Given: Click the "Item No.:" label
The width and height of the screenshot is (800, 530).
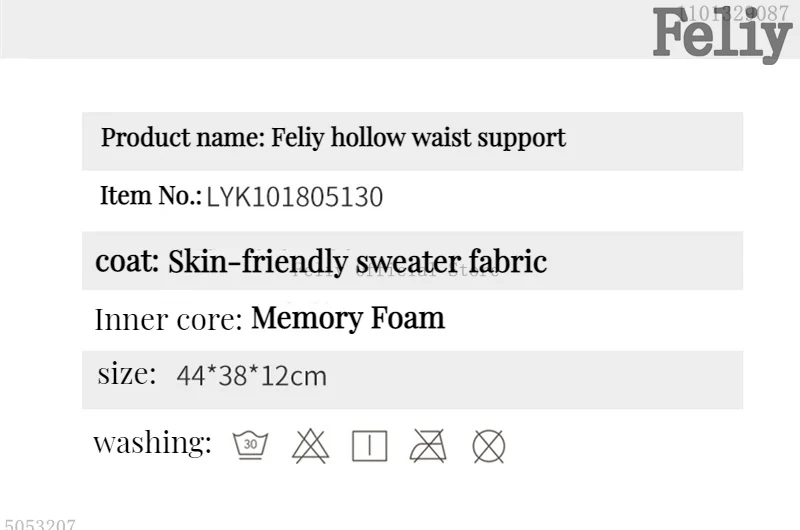Looking at the screenshot, I should click(150, 196).
